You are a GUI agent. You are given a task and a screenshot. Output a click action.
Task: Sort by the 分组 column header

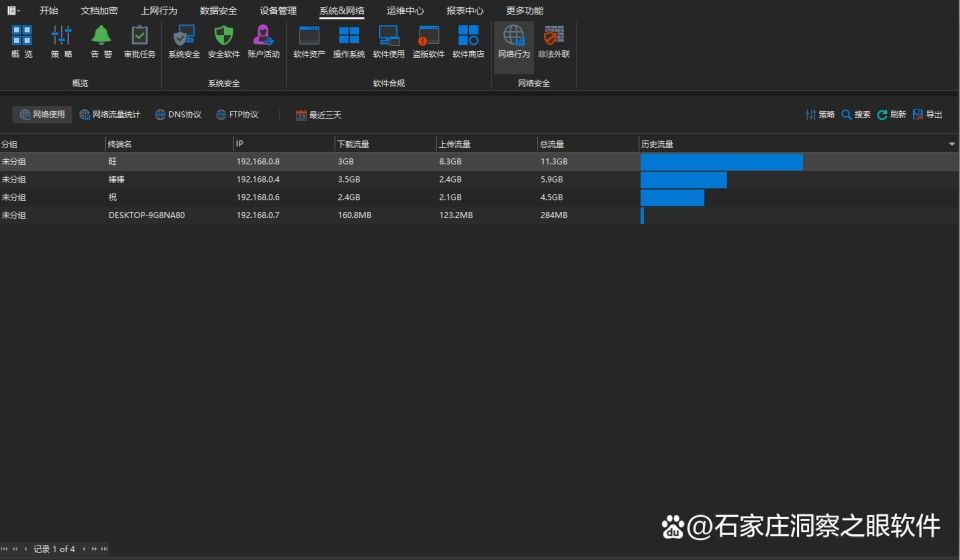(53, 144)
